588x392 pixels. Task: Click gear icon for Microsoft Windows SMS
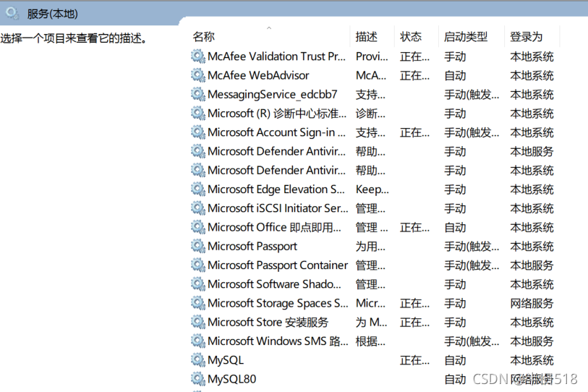[198, 341]
